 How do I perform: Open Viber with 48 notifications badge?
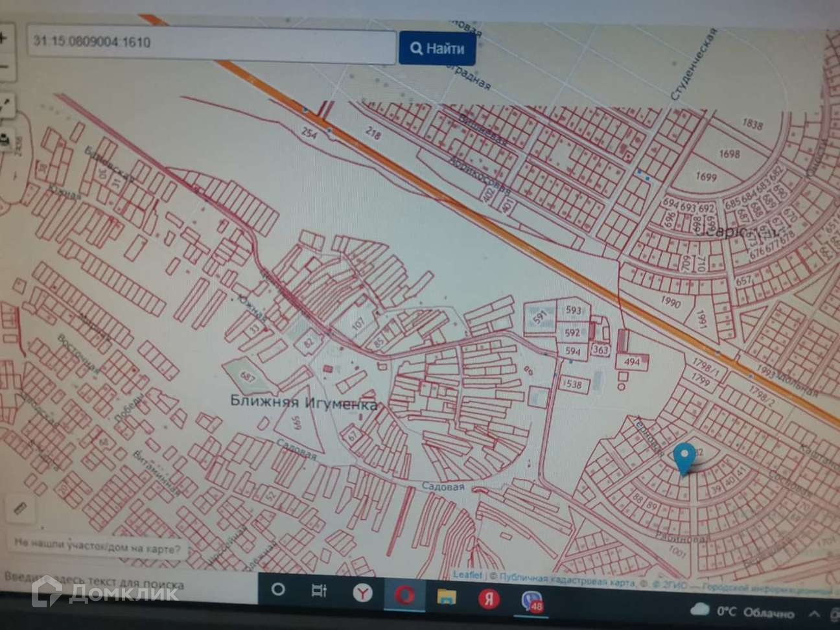point(532,601)
